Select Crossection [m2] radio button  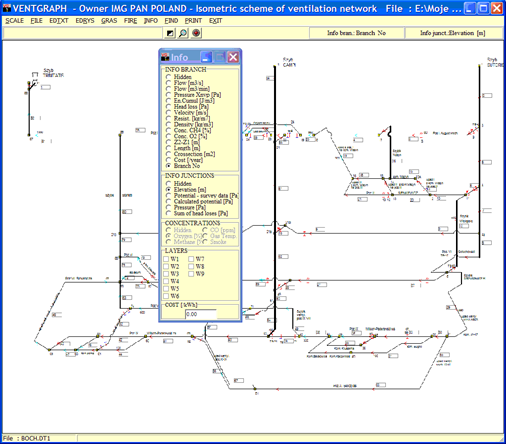(168, 154)
